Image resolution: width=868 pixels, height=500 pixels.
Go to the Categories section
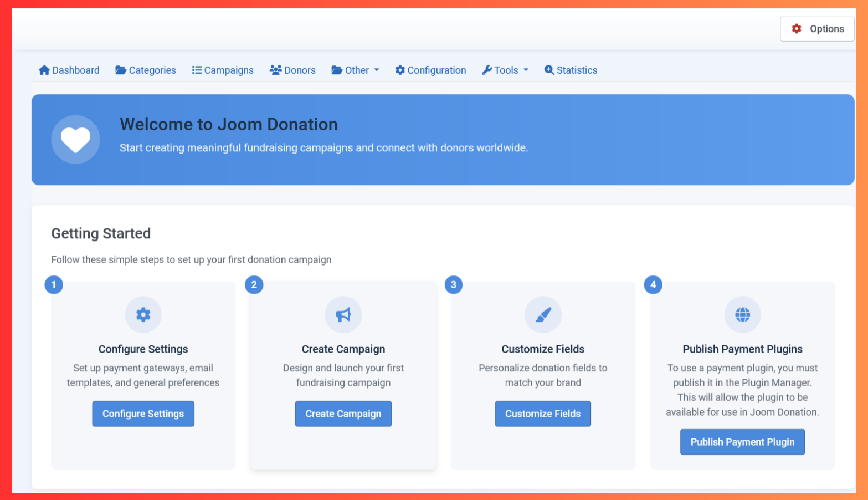[146, 70]
